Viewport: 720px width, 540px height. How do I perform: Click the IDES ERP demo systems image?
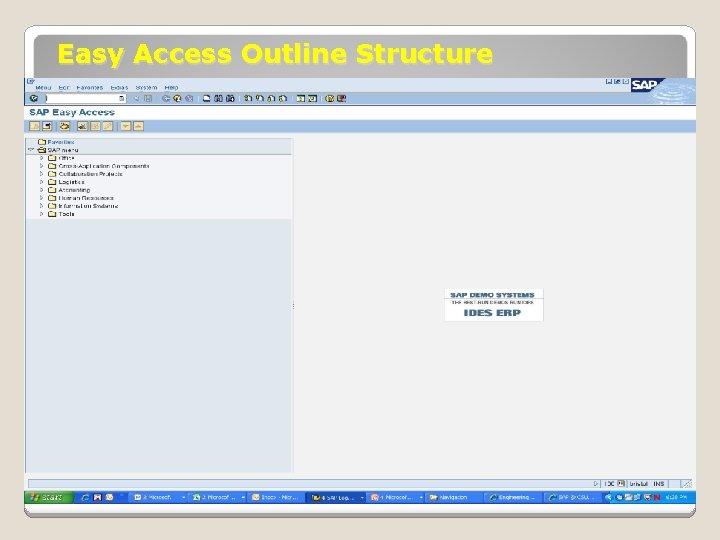(x=494, y=305)
